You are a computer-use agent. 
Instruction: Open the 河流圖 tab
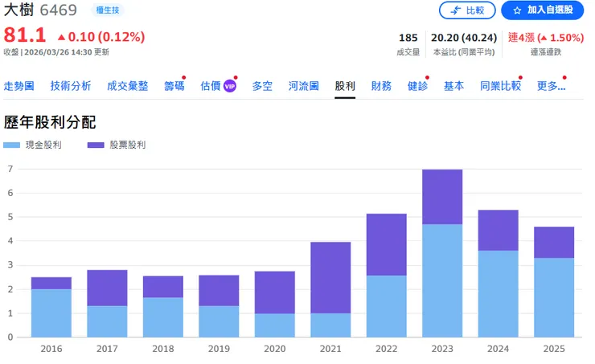304,86
